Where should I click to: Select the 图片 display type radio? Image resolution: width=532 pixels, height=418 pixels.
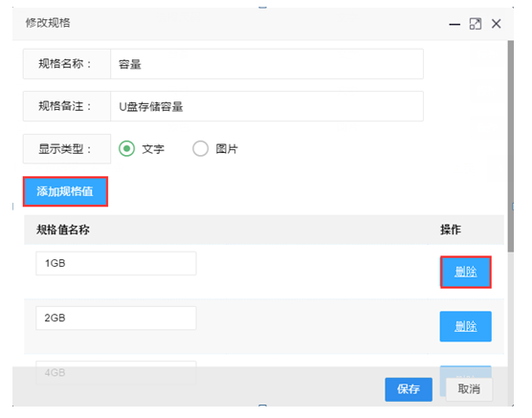pos(200,148)
